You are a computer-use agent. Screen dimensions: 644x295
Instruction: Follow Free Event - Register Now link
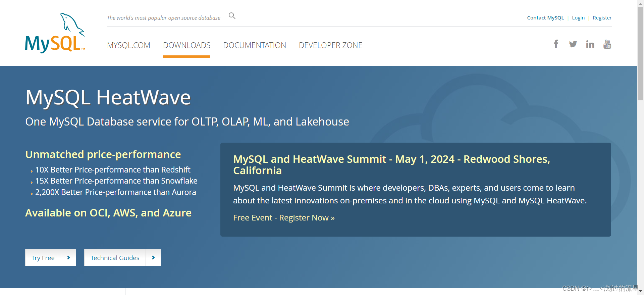[x=284, y=218]
